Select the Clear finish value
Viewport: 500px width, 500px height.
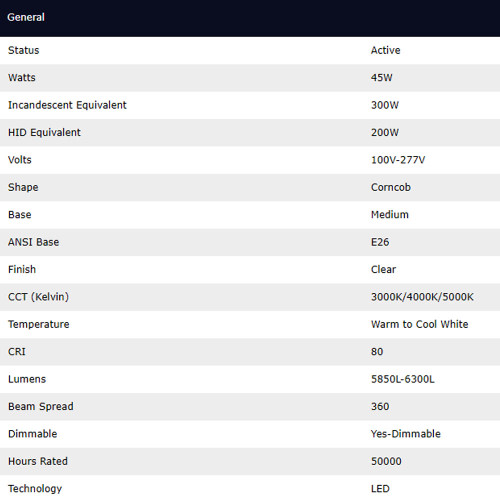point(383,269)
